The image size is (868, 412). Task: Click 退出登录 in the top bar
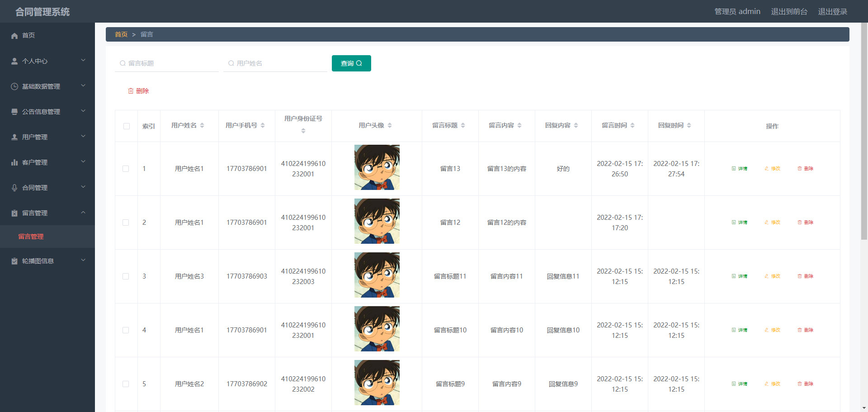[x=832, y=11]
